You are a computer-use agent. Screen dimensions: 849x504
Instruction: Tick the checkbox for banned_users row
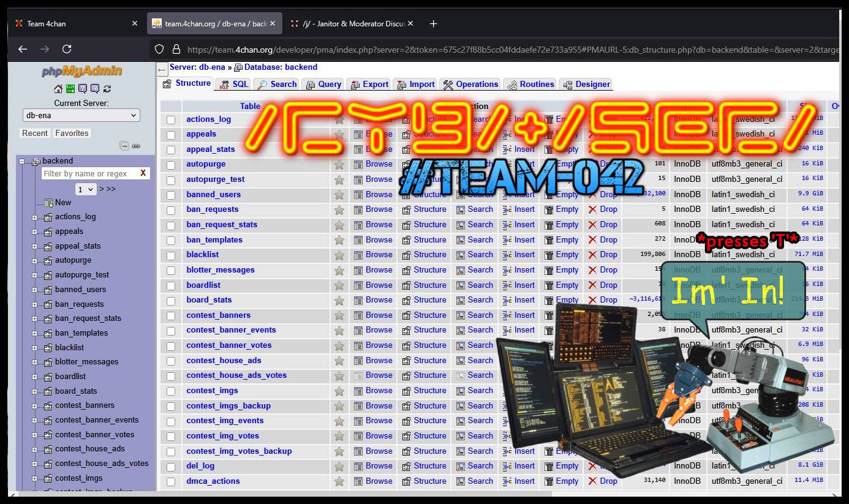(171, 195)
